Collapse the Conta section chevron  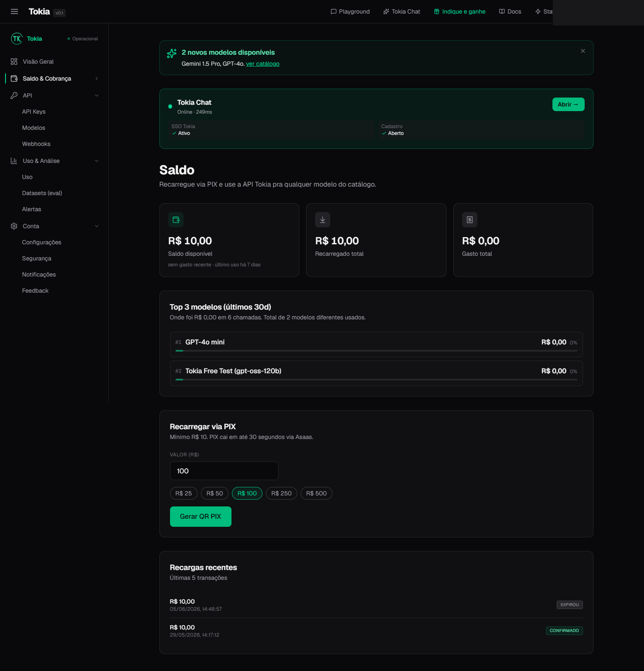pos(97,226)
